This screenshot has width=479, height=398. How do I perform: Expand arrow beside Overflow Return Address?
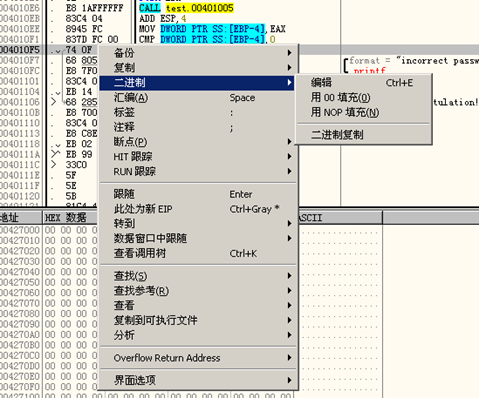point(289,358)
